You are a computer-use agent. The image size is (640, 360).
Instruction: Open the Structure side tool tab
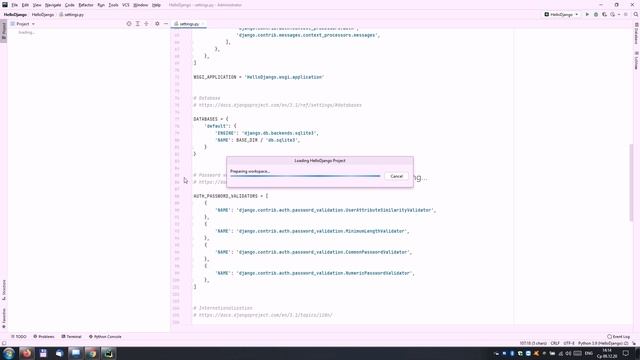pos(4,290)
